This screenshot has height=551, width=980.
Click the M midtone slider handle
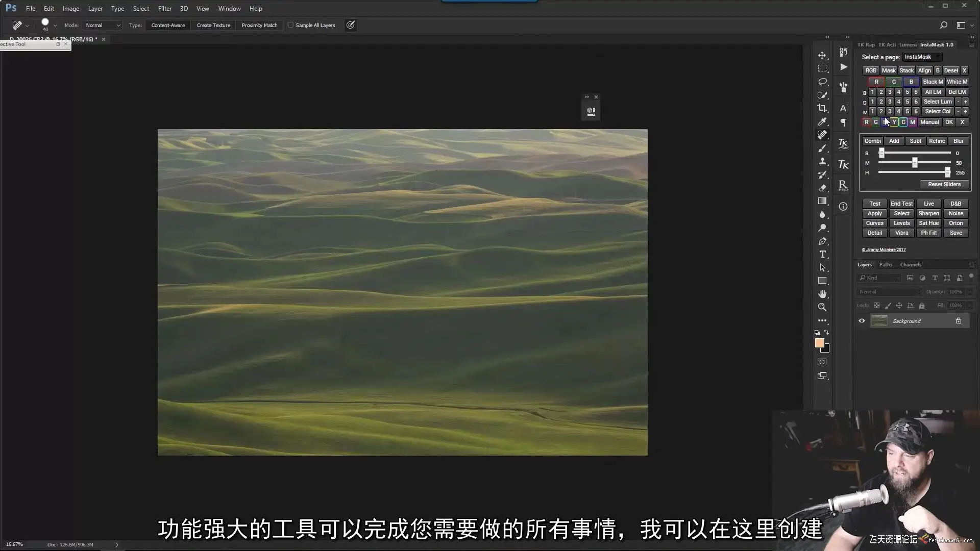(x=915, y=163)
